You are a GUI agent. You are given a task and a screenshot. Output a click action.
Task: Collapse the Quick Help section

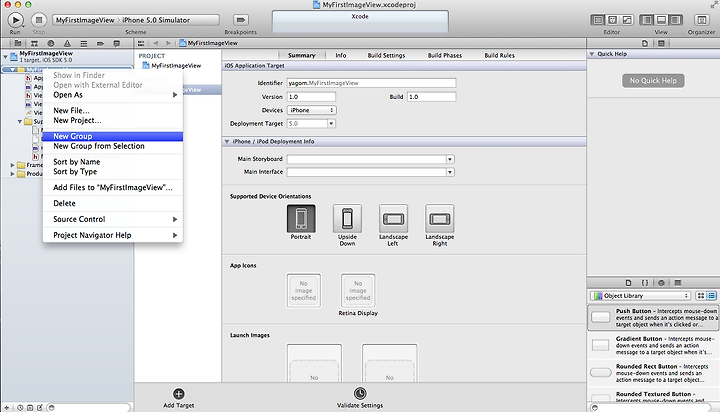coord(592,54)
